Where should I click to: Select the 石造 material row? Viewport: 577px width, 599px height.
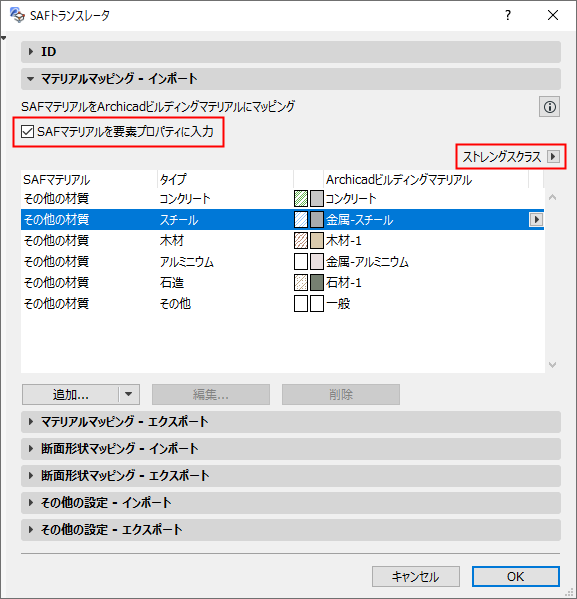coord(282,283)
